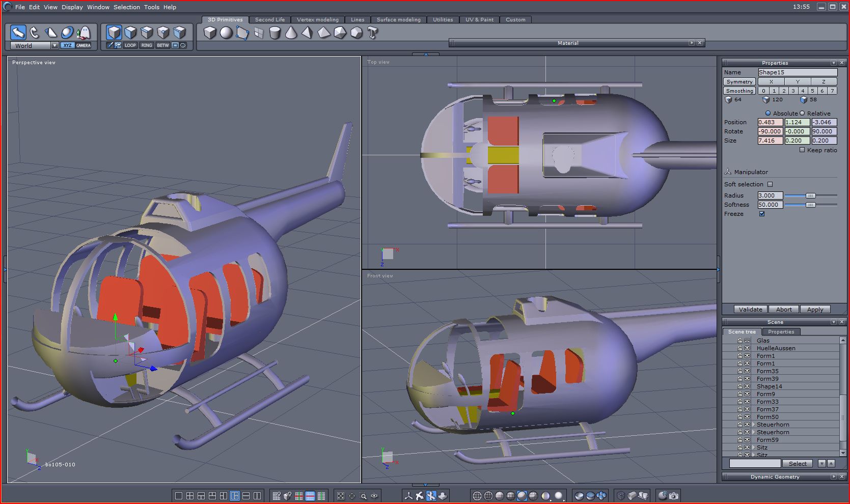Choose the cone primitive tool
Viewport: 850px width, 504px height.
(291, 33)
